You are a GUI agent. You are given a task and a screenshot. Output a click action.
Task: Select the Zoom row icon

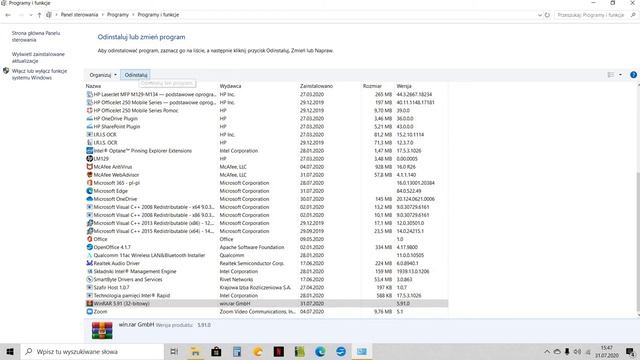click(x=89, y=311)
